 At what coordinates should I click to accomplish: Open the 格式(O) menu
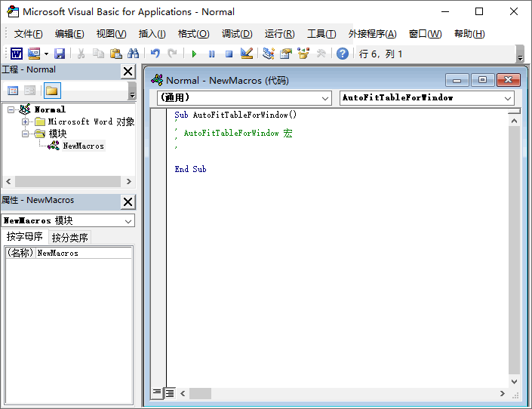193,34
